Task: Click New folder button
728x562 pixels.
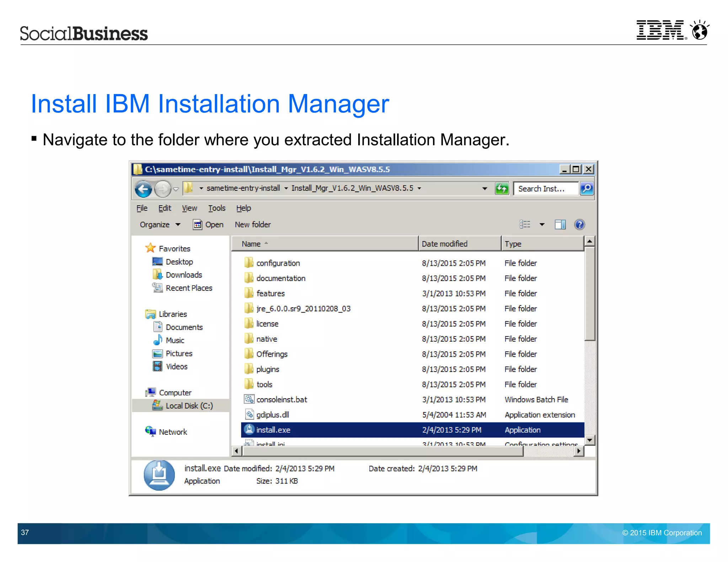Action: (x=253, y=225)
